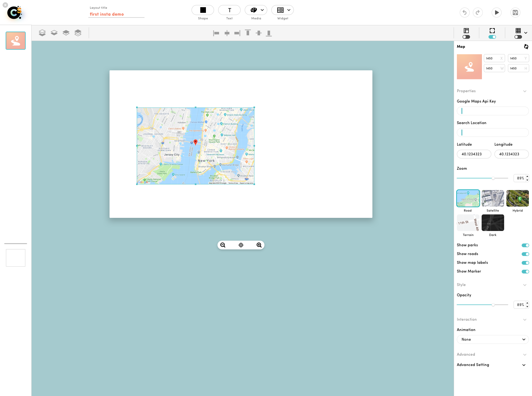
Task: Choose the Dark map style
Action: [x=493, y=223]
